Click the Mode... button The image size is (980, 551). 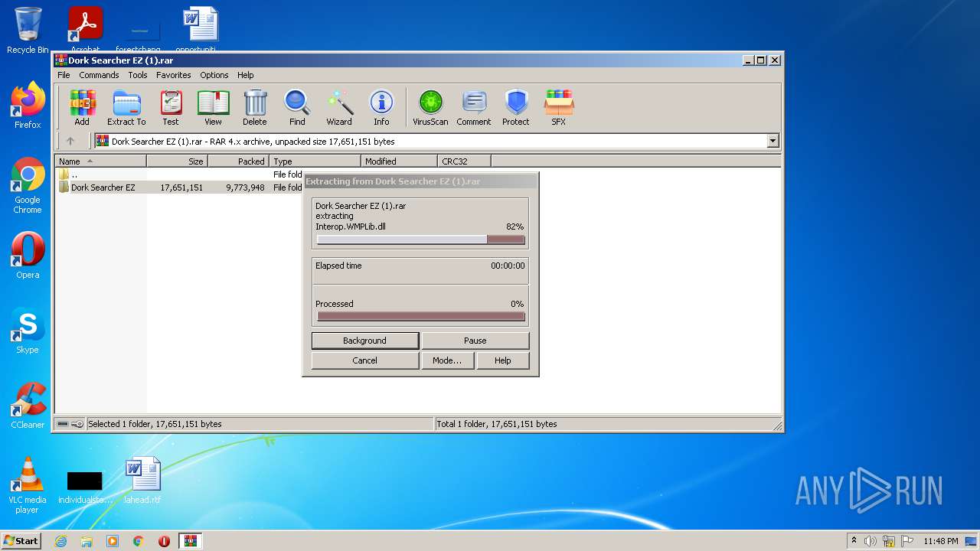tap(447, 360)
